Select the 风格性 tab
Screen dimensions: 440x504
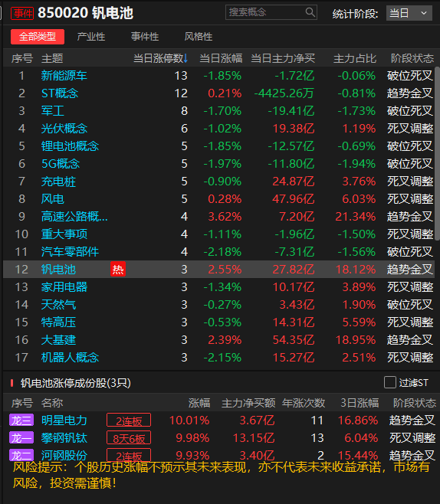(x=198, y=36)
